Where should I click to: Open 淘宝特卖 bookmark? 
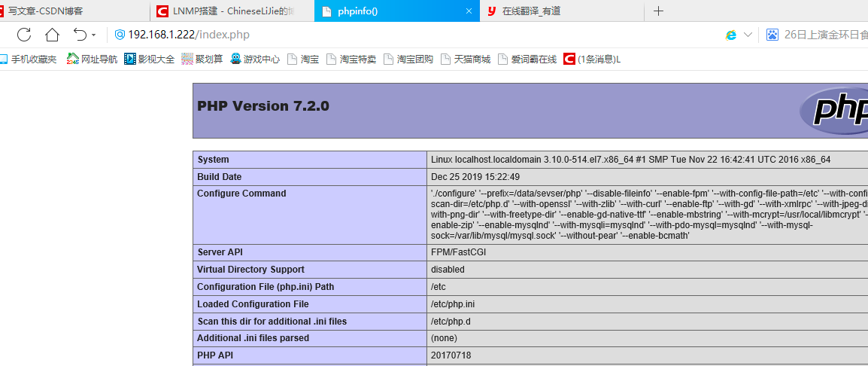click(351, 59)
